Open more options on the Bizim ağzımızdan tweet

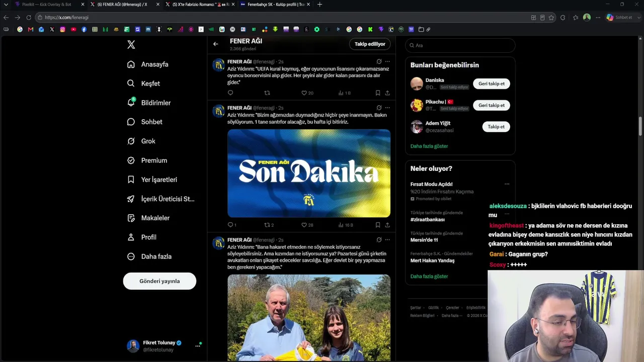pyautogui.click(x=387, y=108)
